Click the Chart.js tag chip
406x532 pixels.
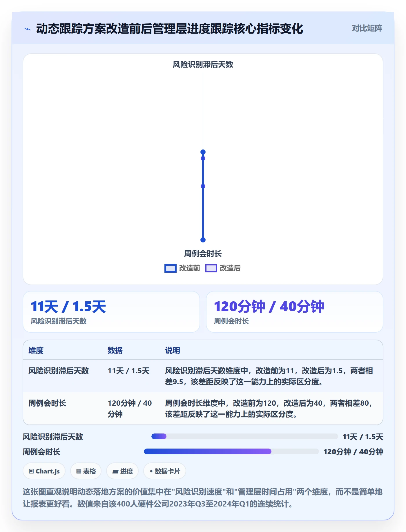[x=44, y=471]
